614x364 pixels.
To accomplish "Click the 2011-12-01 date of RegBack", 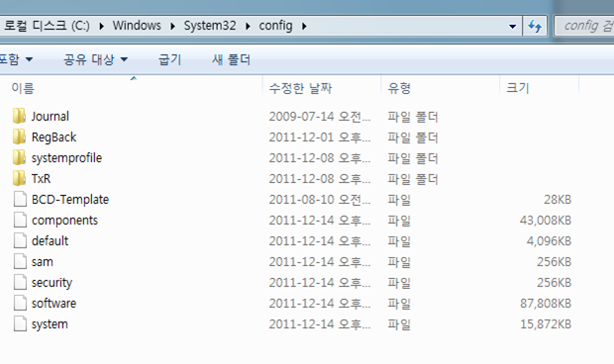I will click(320, 137).
